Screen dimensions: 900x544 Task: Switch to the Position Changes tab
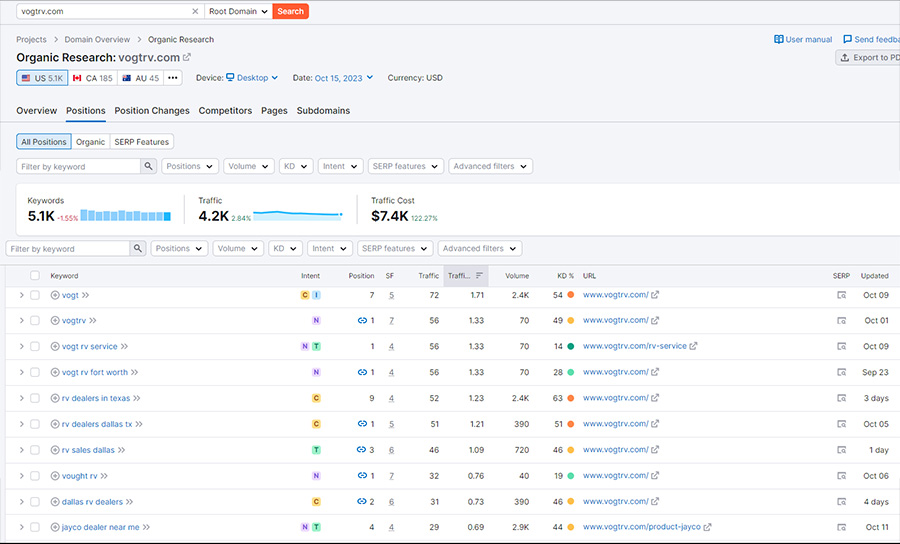pos(152,111)
